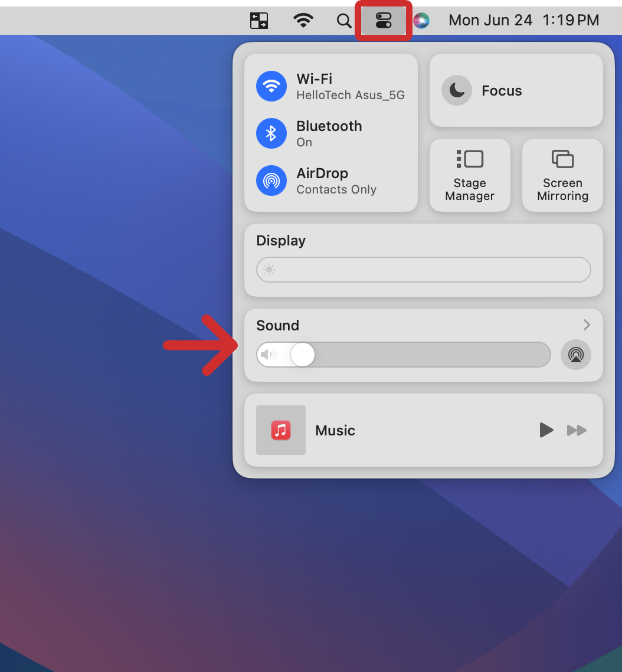The height and width of the screenshot is (672, 622).
Task: Toggle Wi-Fi in Control Center
Action: pyautogui.click(x=271, y=86)
